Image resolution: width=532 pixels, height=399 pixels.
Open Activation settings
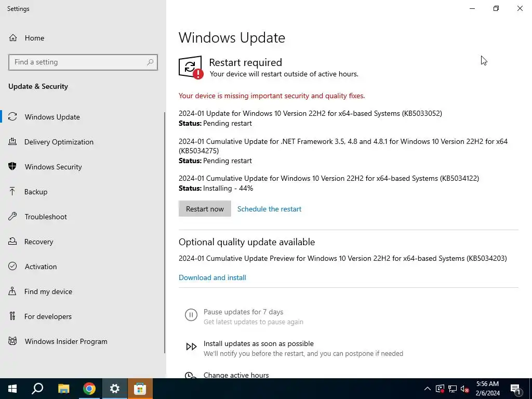click(x=83, y=267)
